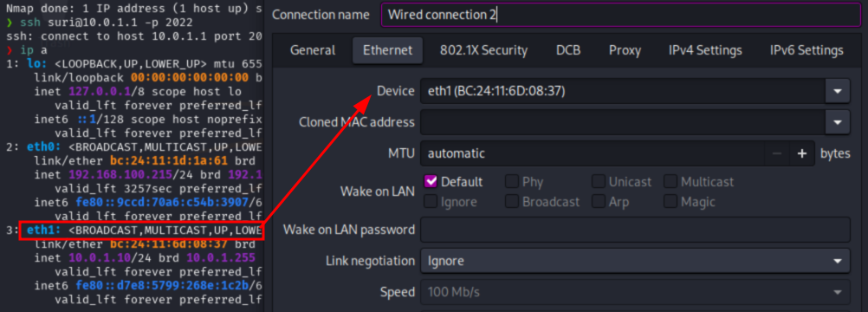The width and height of the screenshot is (868, 312).
Task: Tick the Arp Wake on LAN checkbox
Action: coord(599,202)
